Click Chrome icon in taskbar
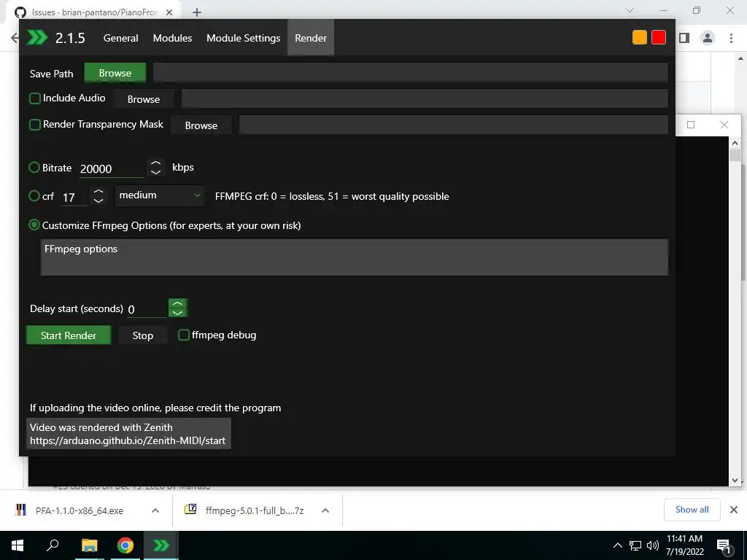Viewport: 747px width, 560px height. click(x=125, y=545)
